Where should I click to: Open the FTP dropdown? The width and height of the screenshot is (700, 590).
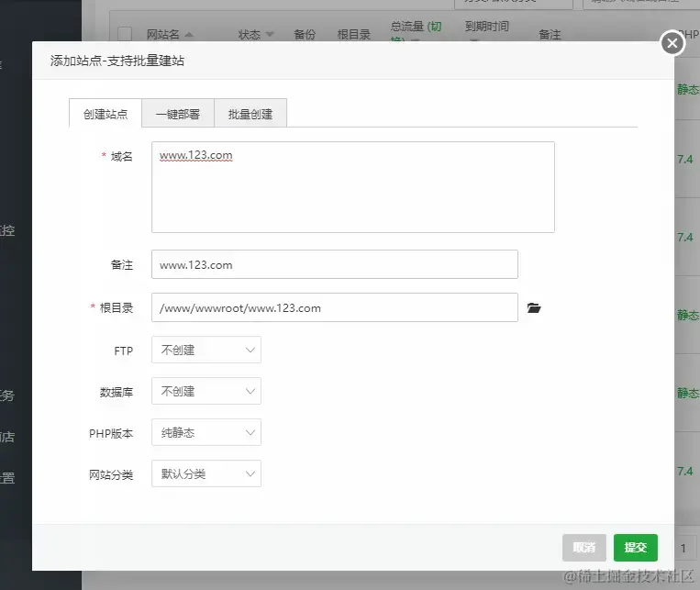click(x=206, y=350)
